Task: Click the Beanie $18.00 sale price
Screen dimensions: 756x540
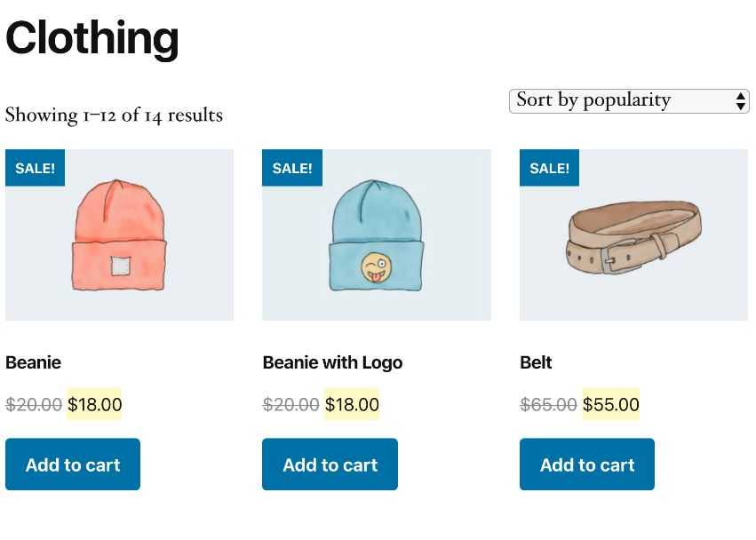Action: pos(94,404)
